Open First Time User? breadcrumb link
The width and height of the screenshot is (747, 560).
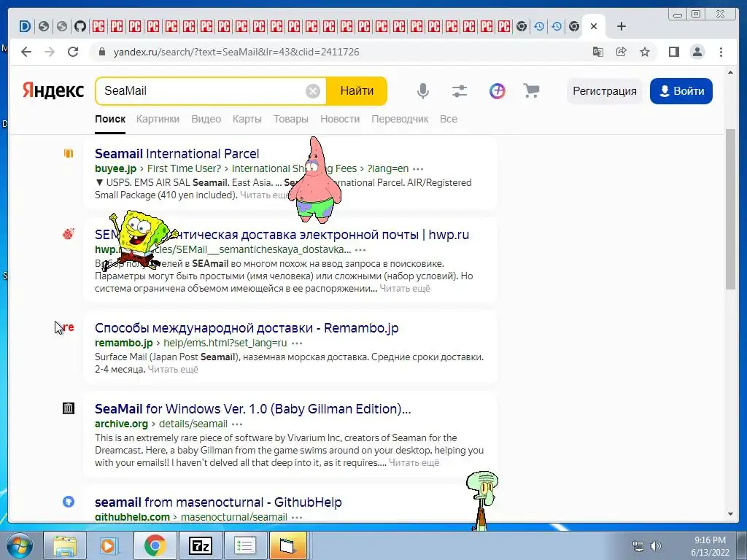coord(184,168)
